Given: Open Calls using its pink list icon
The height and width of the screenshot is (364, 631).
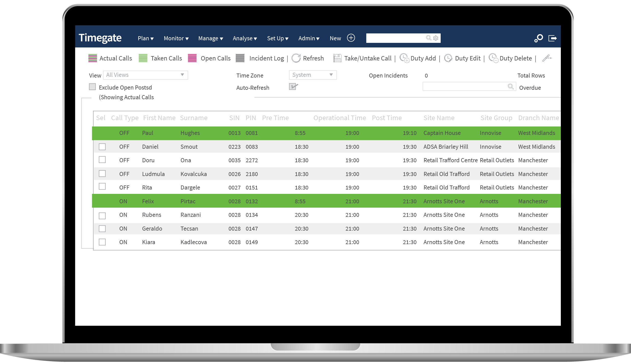Looking at the screenshot, I should (192, 58).
